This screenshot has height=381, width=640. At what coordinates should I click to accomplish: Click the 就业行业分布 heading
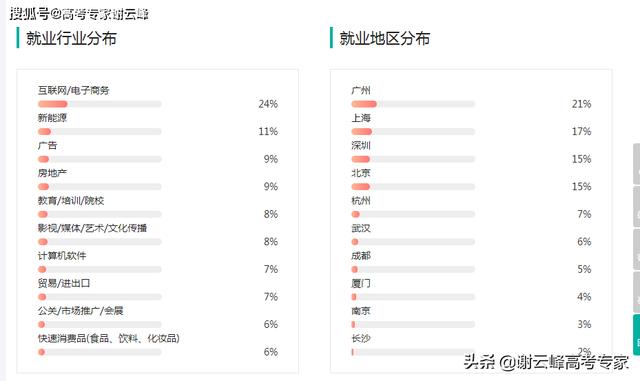(71, 38)
